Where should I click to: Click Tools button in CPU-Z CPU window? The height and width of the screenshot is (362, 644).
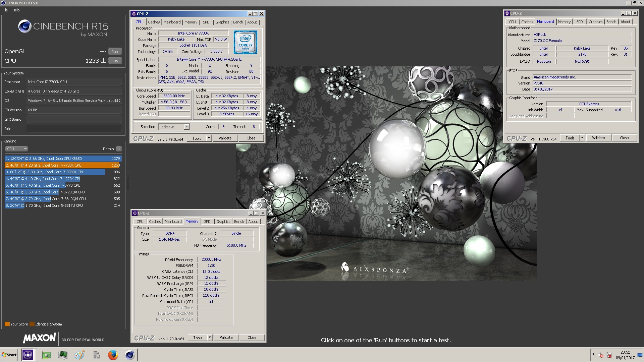197,138
